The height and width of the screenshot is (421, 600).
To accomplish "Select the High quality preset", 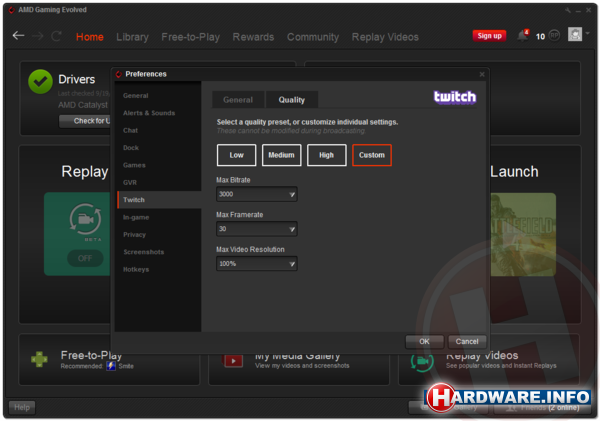I will (x=327, y=155).
